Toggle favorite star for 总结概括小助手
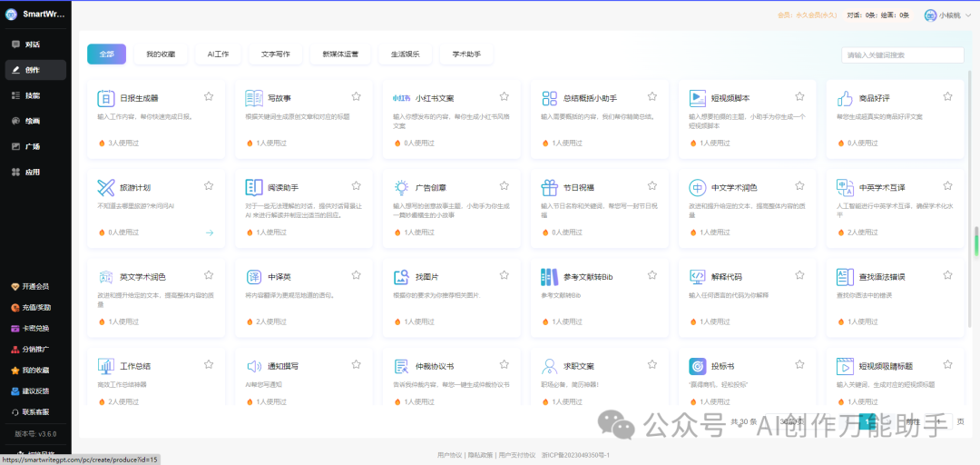980x465 pixels. pos(652,96)
